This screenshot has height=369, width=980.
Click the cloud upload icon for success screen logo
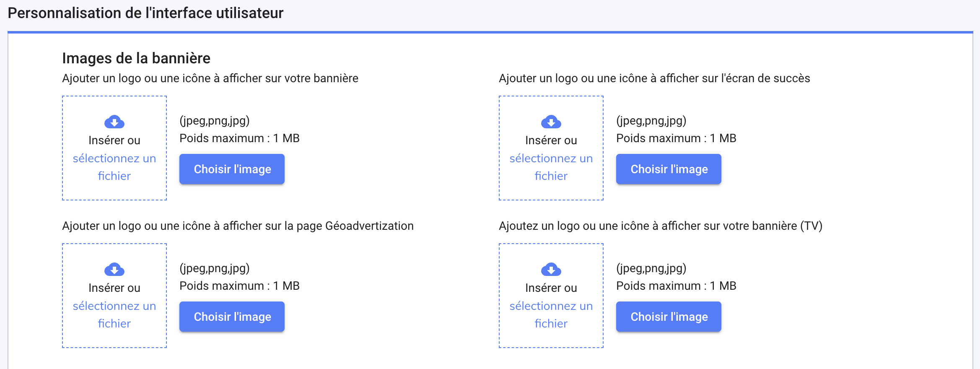click(551, 122)
